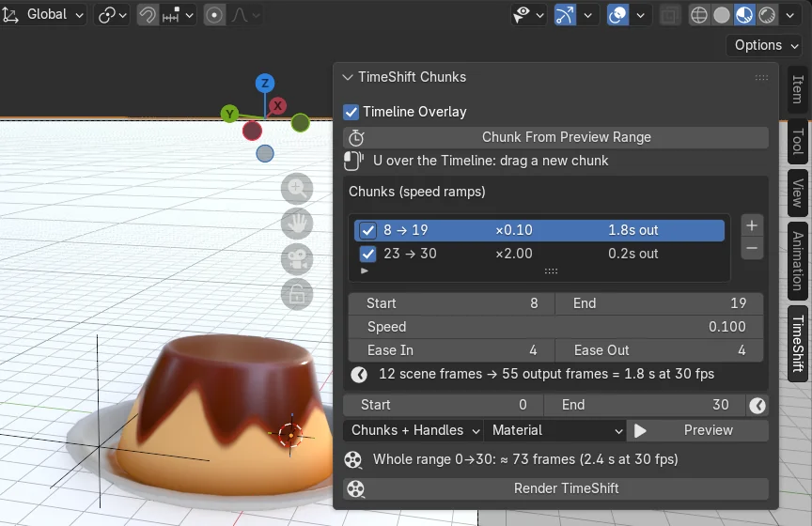Click the chunk list resize grip
812x526 pixels.
tap(551, 271)
